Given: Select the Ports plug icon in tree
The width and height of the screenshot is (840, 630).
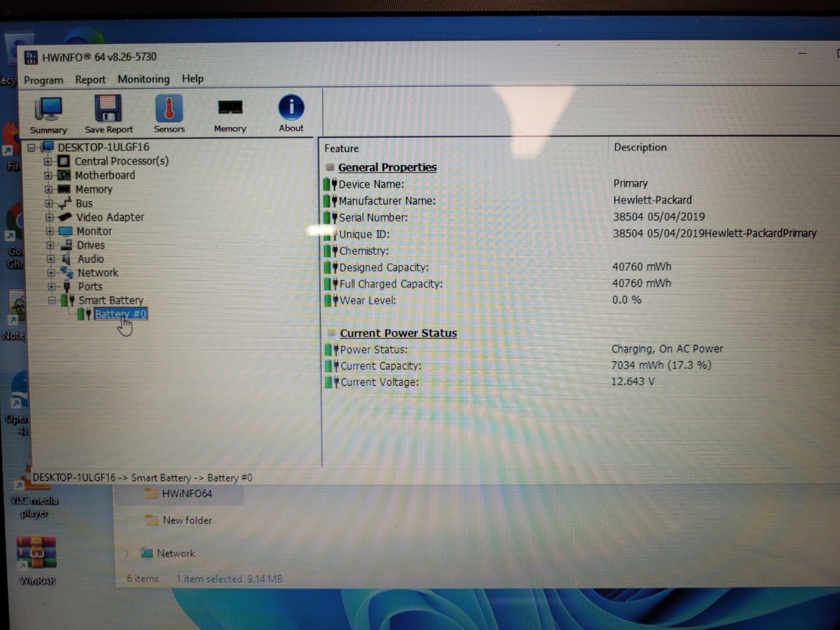Looking at the screenshot, I should 67,286.
